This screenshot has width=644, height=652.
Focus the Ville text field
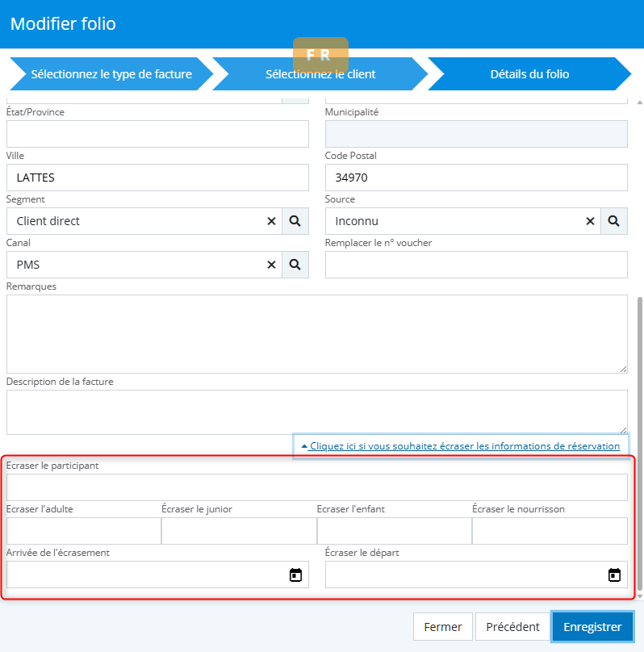coord(157,178)
